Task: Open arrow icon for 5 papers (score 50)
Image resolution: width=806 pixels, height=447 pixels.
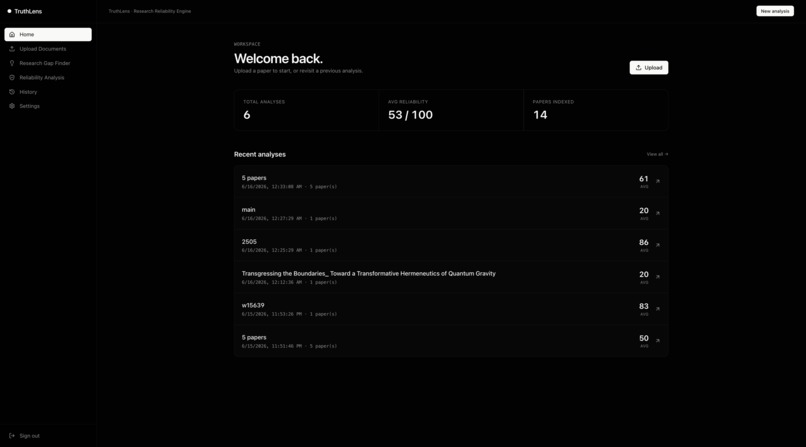Action: pos(657,341)
